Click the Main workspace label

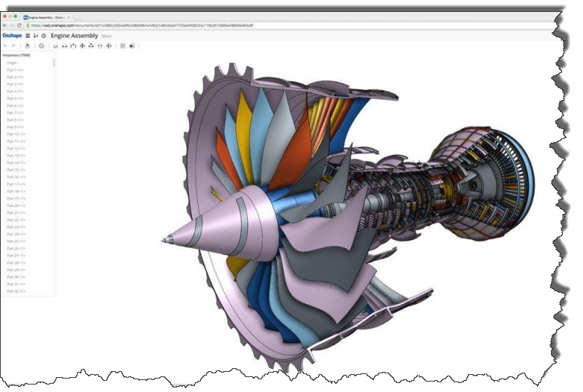pyautogui.click(x=106, y=35)
